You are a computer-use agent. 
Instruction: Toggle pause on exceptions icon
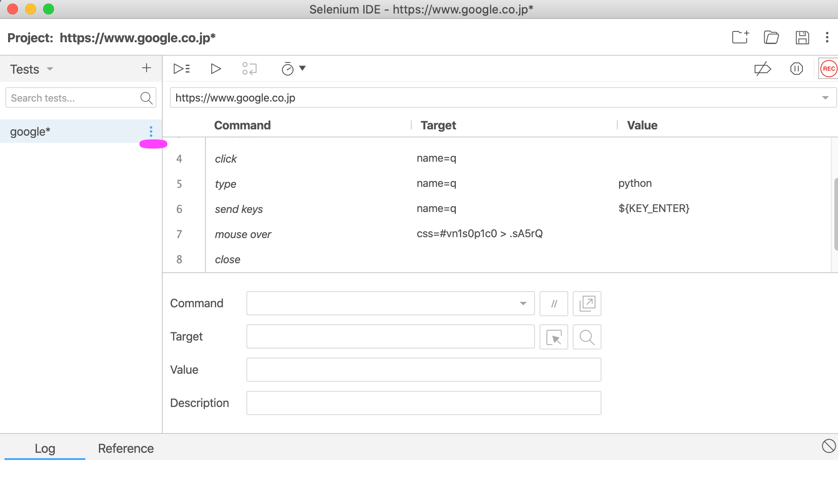click(x=796, y=69)
